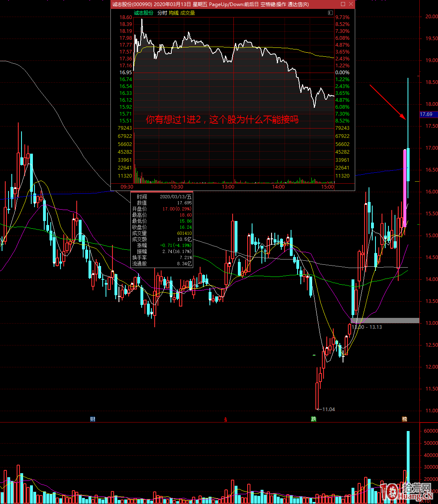Viewport: 438px width, 504px height.
Task: Select the 分时 label in popup legend
Action: (162, 13)
